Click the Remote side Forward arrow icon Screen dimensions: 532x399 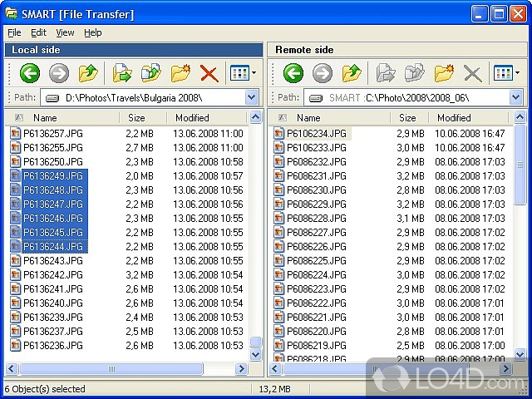tap(323, 73)
